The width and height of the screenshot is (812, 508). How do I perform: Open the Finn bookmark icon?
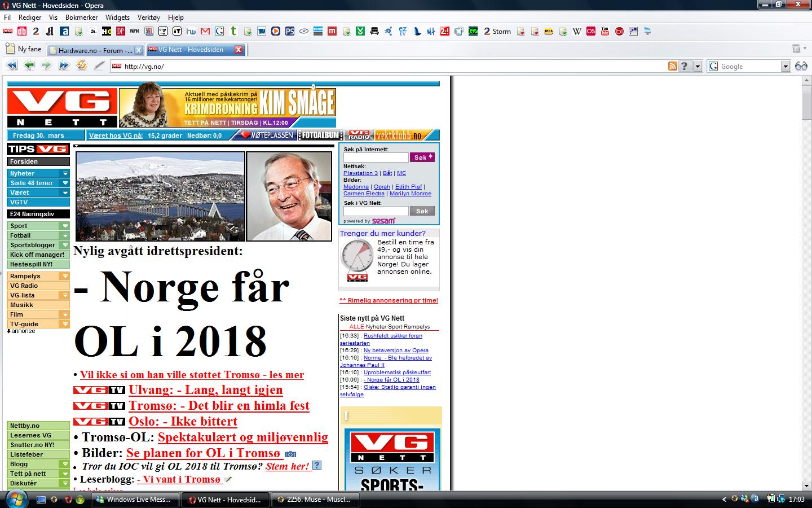click(318, 31)
